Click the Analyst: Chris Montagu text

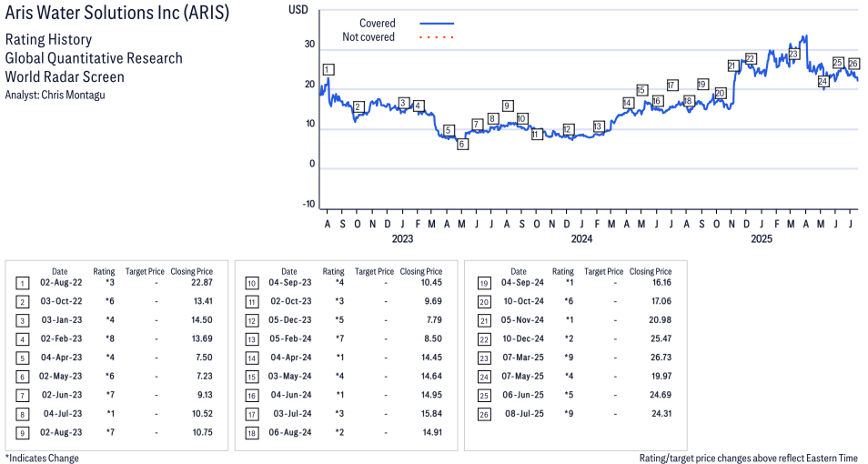tap(55, 95)
